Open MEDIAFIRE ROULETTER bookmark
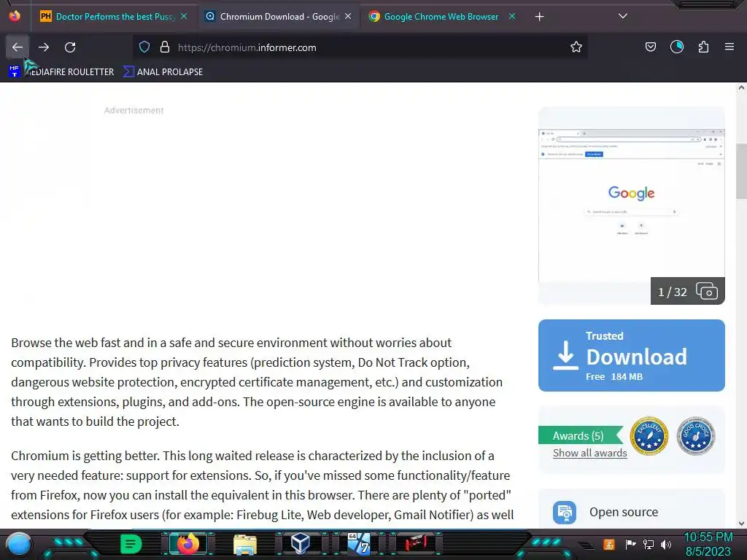This screenshot has height=560, width=747. pos(62,72)
